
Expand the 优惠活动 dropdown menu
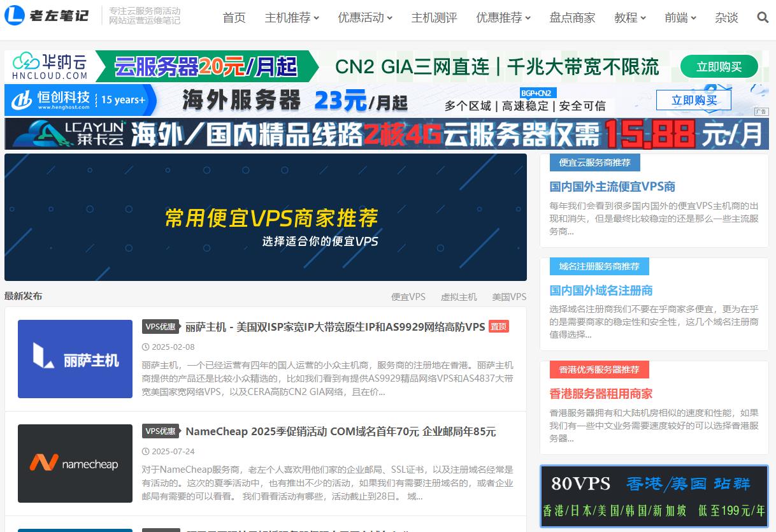click(365, 18)
